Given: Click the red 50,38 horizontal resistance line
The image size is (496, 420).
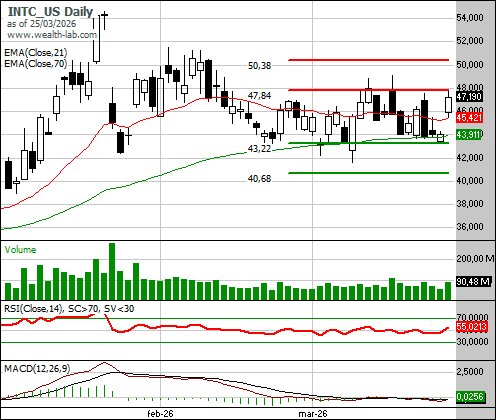Looking at the screenshot, I should point(368,60).
